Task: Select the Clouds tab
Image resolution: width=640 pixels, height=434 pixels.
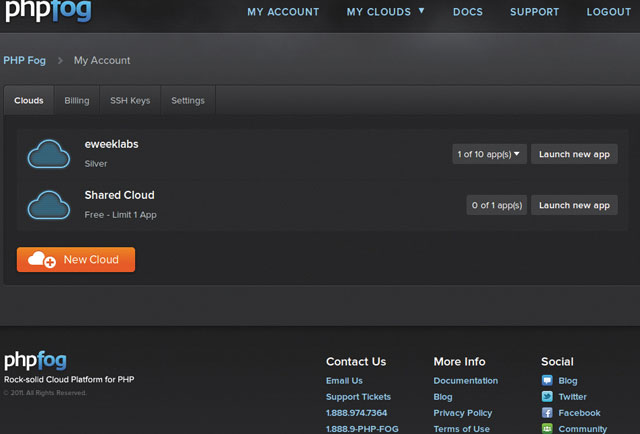Action: pyautogui.click(x=29, y=100)
